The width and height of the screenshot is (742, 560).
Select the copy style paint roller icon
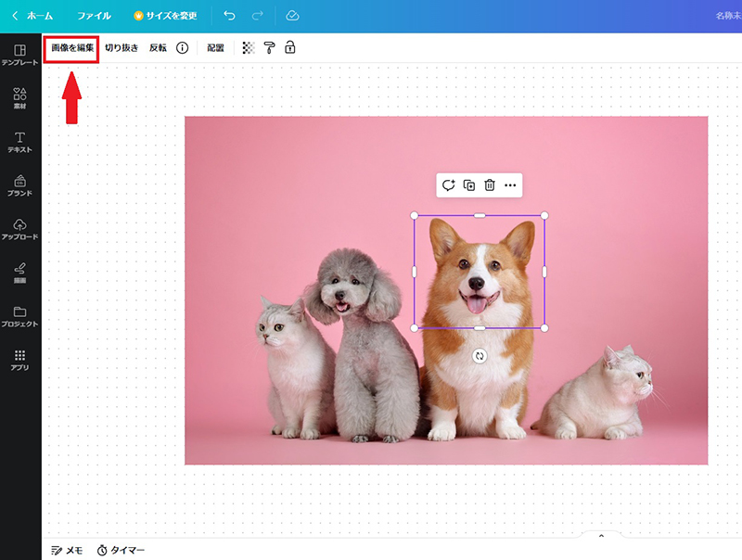click(x=269, y=47)
